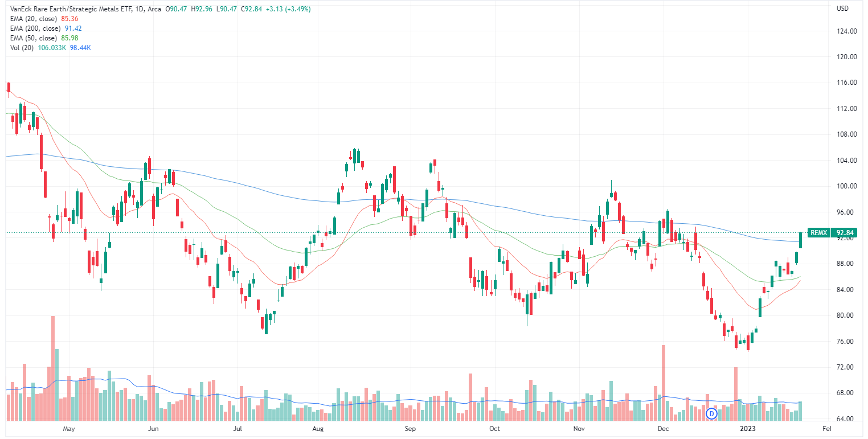Image resolution: width=868 pixels, height=439 pixels.
Task: Click the REMX 92.84 price tag
Action: tap(832, 232)
